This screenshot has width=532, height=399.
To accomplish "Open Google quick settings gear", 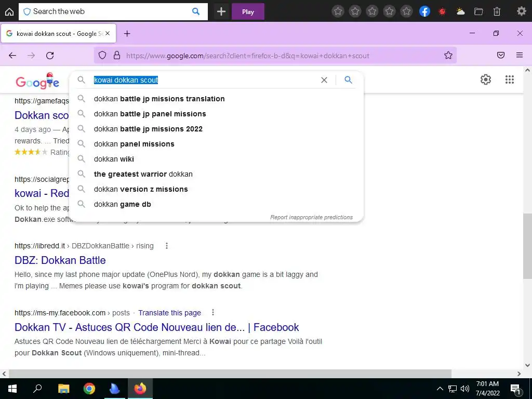I will click(486, 79).
